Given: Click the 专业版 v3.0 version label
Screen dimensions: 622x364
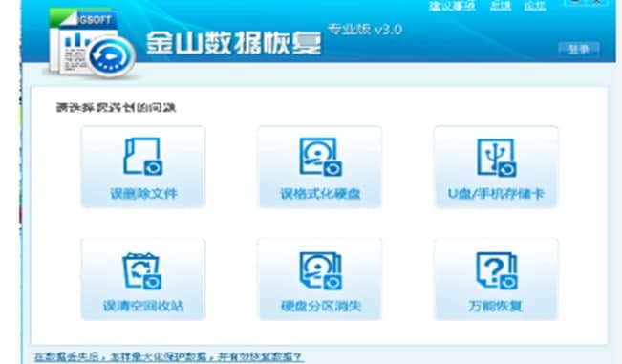Looking at the screenshot, I should click(x=365, y=30).
